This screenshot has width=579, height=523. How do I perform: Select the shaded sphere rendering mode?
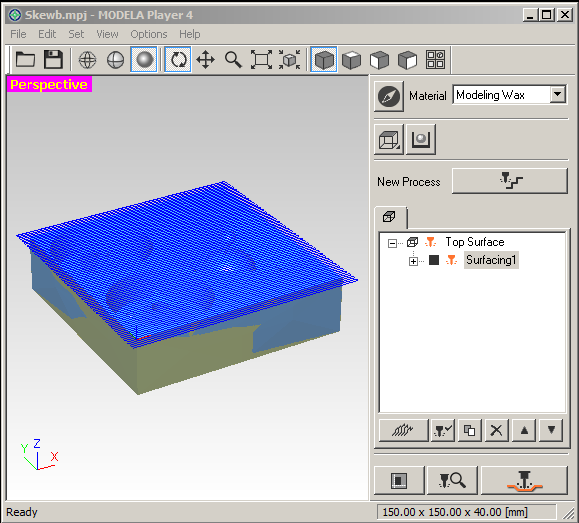point(144,59)
